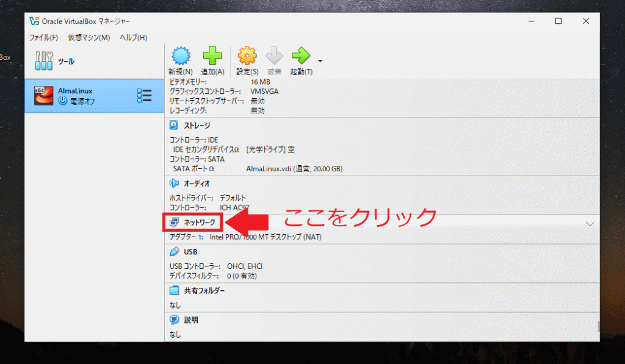625x364 pixels.
Task: Open the ヘルプ(H) menu
Action: (x=134, y=37)
